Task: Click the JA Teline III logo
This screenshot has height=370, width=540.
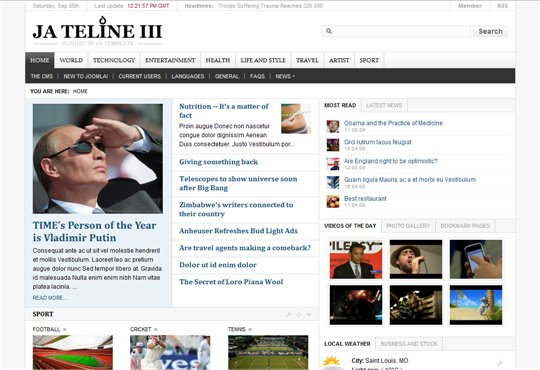Action: (x=97, y=31)
